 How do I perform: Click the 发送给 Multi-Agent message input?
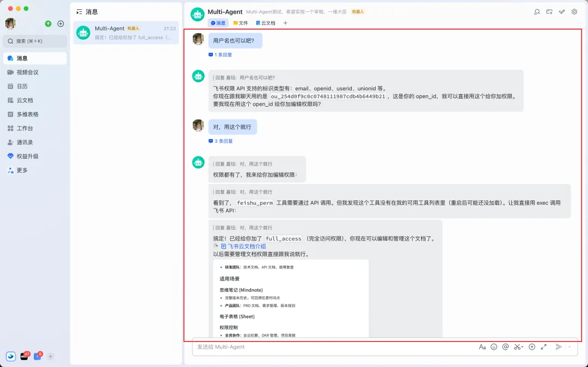click(334, 347)
